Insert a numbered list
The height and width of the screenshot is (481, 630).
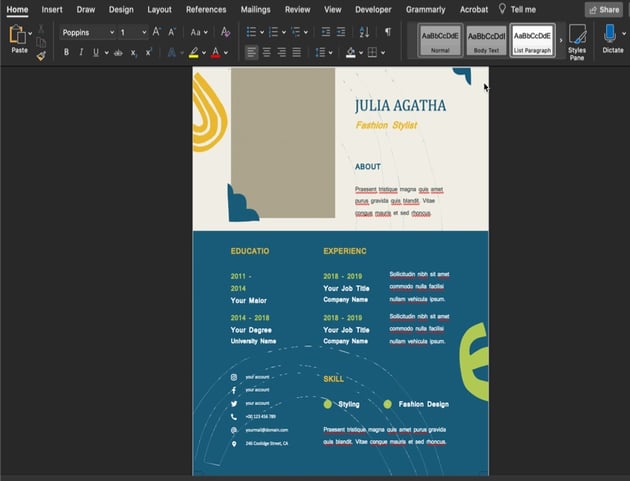point(273,32)
